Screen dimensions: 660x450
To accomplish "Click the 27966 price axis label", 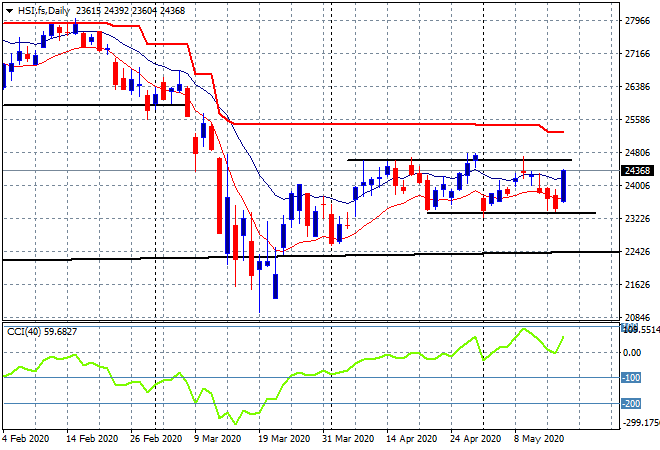I will (638, 21).
